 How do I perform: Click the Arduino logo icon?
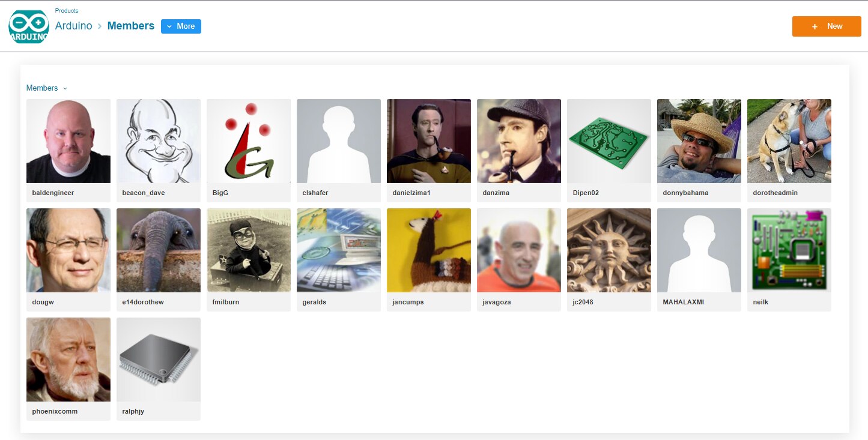[x=29, y=26]
